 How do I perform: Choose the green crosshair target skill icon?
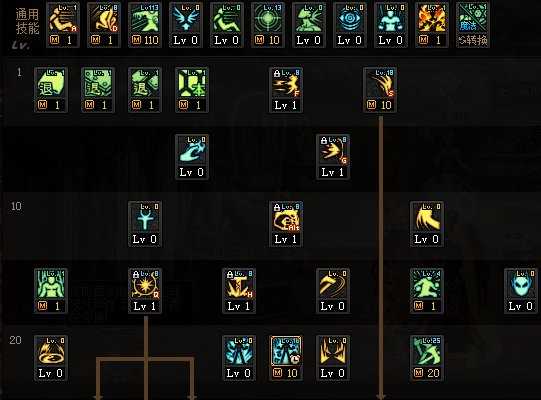click(268, 18)
